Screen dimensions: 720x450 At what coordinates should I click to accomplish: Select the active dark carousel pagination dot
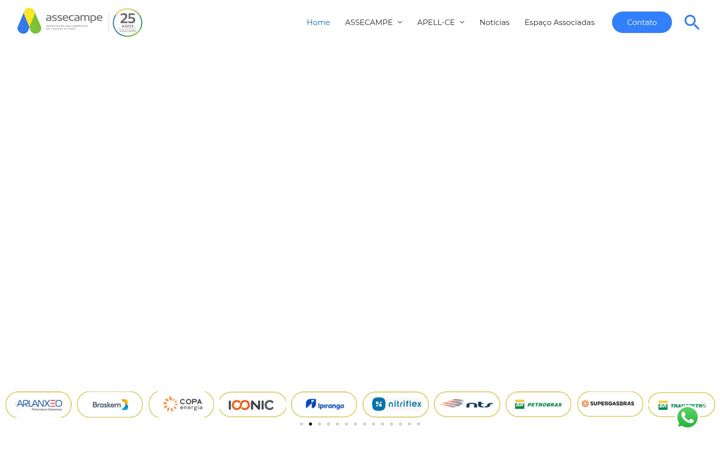pos(310,424)
